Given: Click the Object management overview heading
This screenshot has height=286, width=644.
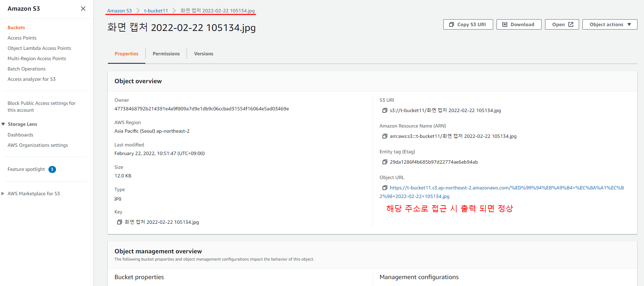Looking at the screenshot, I should pyautogui.click(x=158, y=251).
